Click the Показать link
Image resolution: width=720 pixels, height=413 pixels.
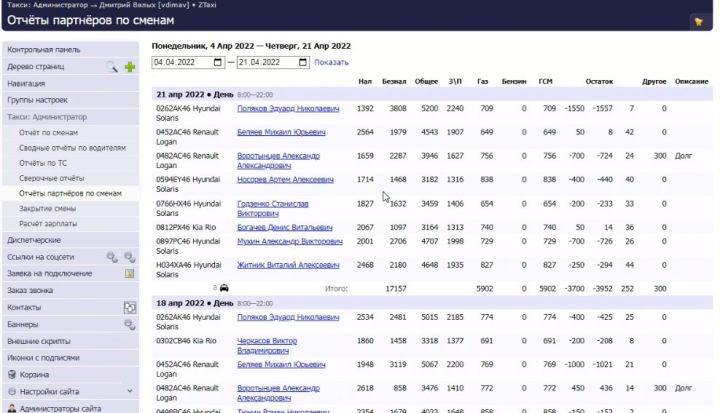tap(331, 62)
